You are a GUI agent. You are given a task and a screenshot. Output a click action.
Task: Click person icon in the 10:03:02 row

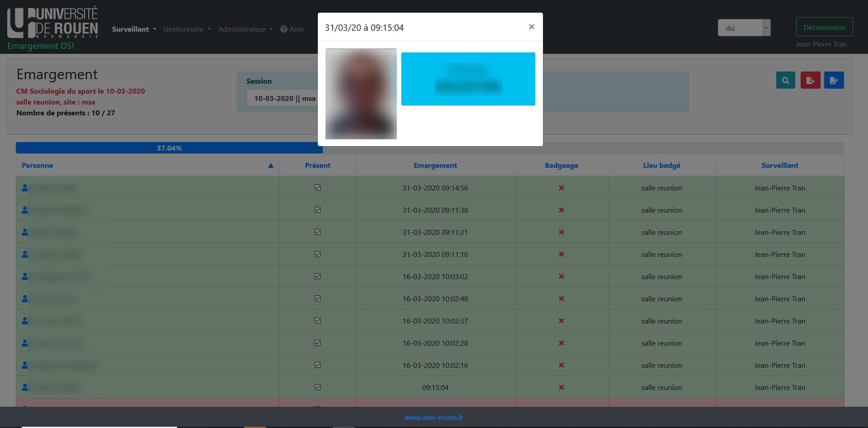click(x=25, y=276)
